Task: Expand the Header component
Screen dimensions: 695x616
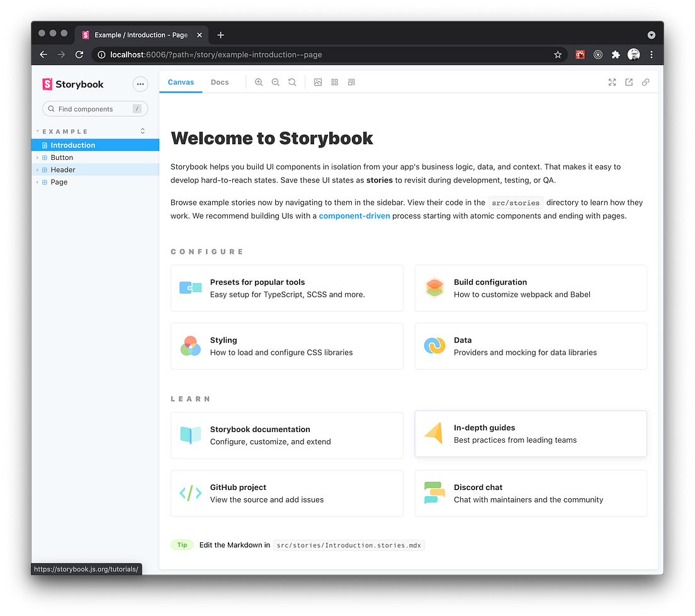Action: 95,170
